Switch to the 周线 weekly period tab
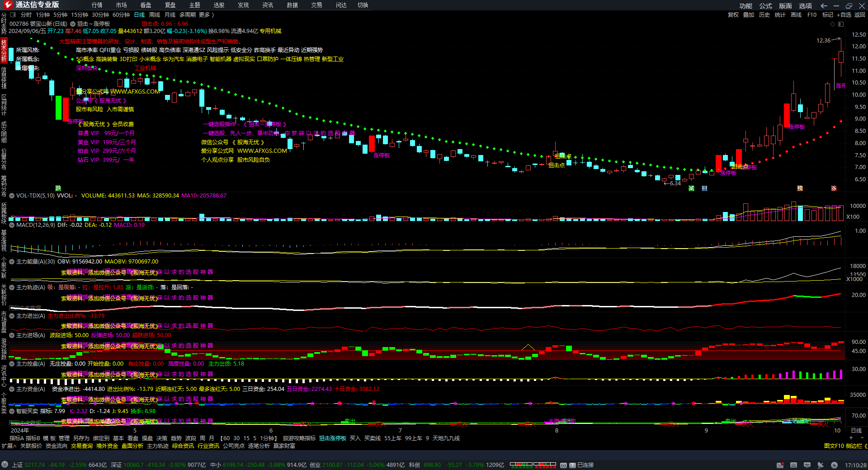Viewport: 868px width, 470px height. pyautogui.click(x=155, y=15)
